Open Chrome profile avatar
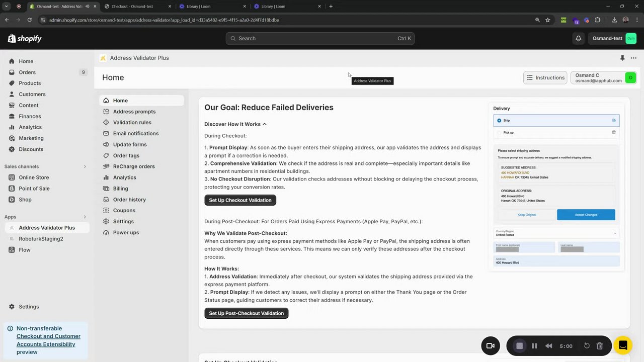644x362 pixels. (626, 20)
